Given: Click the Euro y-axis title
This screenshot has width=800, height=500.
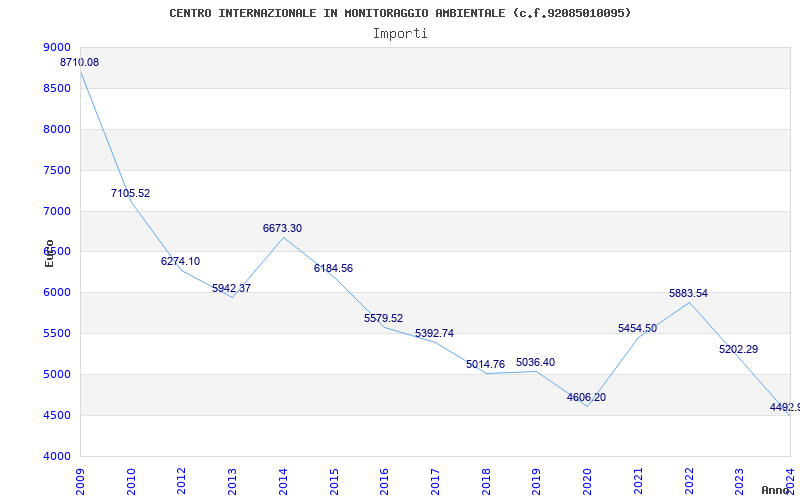Looking at the screenshot, I should (x=49, y=253).
